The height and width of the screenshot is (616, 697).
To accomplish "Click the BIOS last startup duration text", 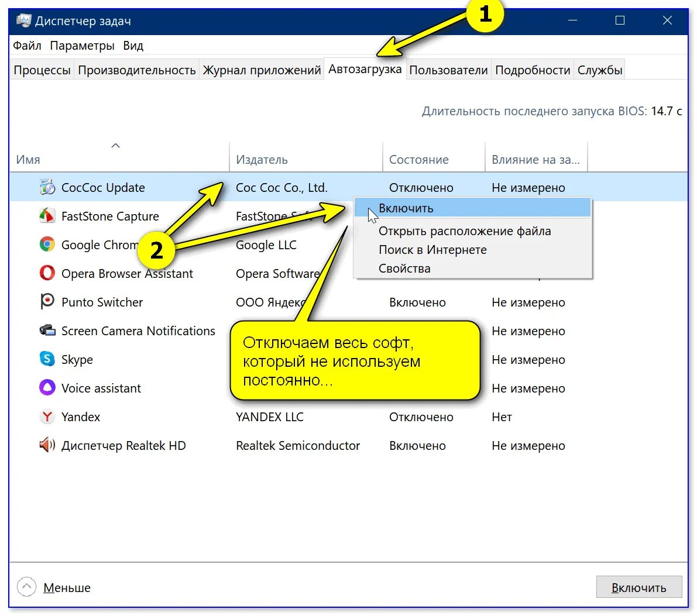I will point(552,111).
